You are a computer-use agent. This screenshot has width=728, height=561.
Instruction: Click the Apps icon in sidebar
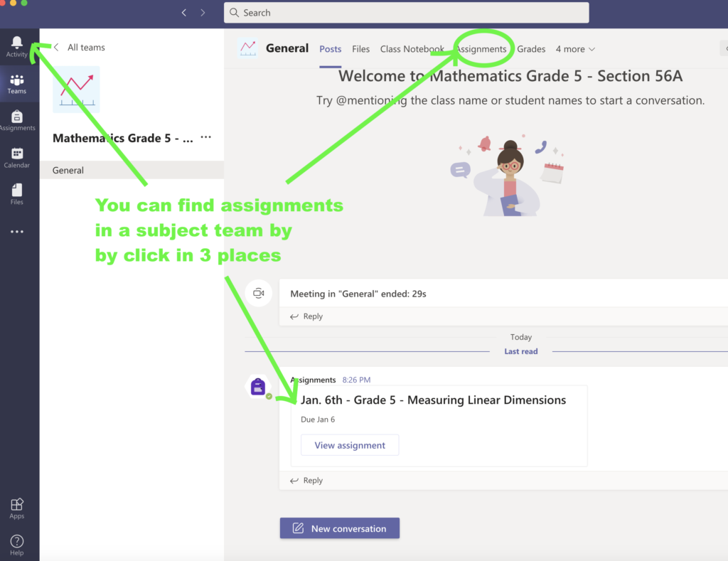(17, 508)
